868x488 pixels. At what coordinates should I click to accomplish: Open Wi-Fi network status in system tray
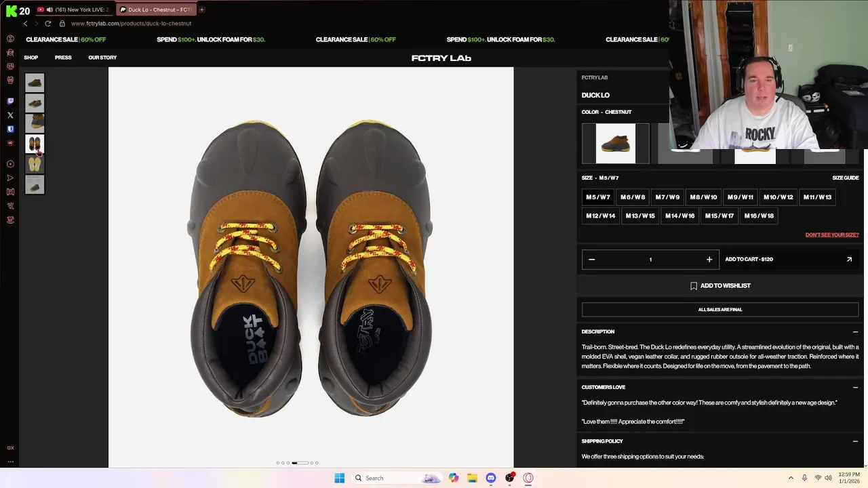tap(818, 478)
